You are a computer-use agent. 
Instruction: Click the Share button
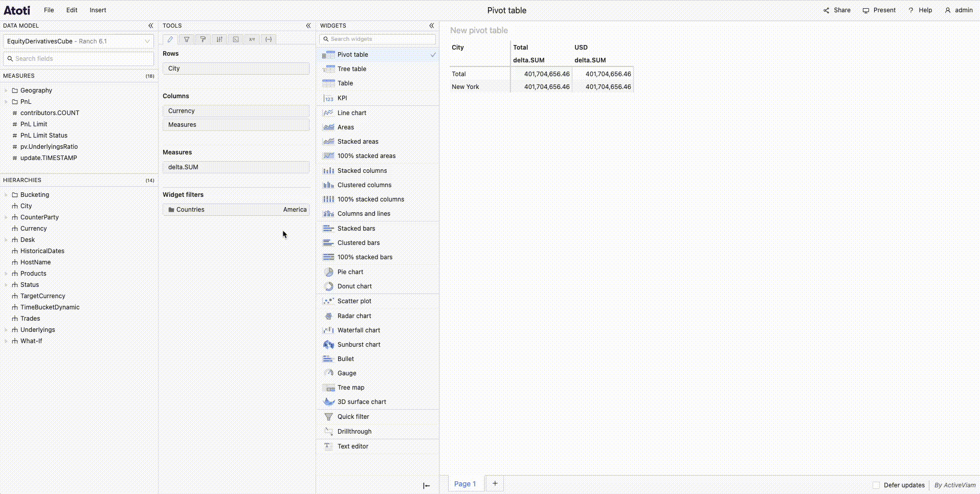836,10
